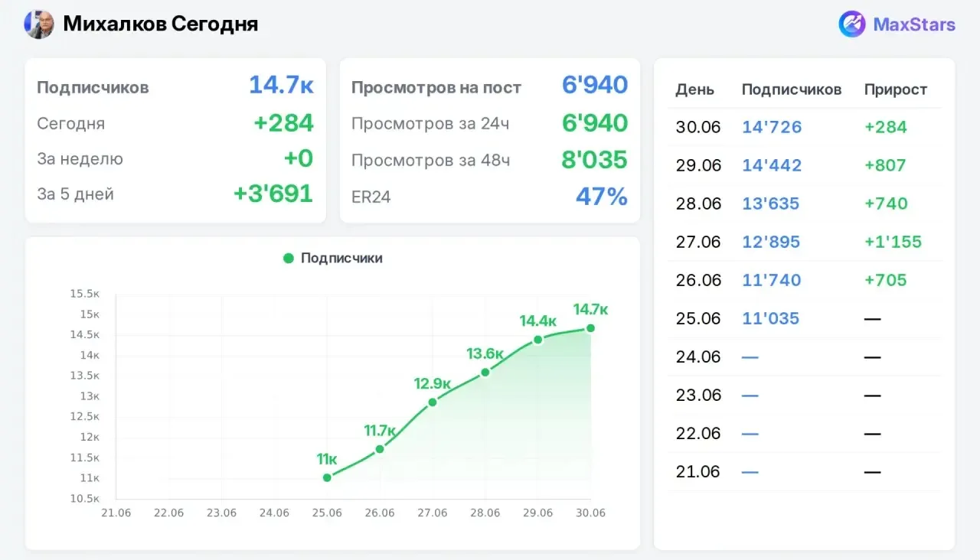Click the Сегодня label in subscribers card
Image resolution: width=980 pixels, height=560 pixels.
click(71, 124)
